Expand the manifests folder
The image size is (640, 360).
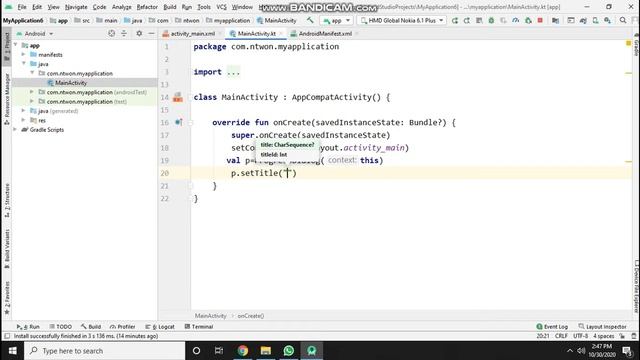point(24,54)
